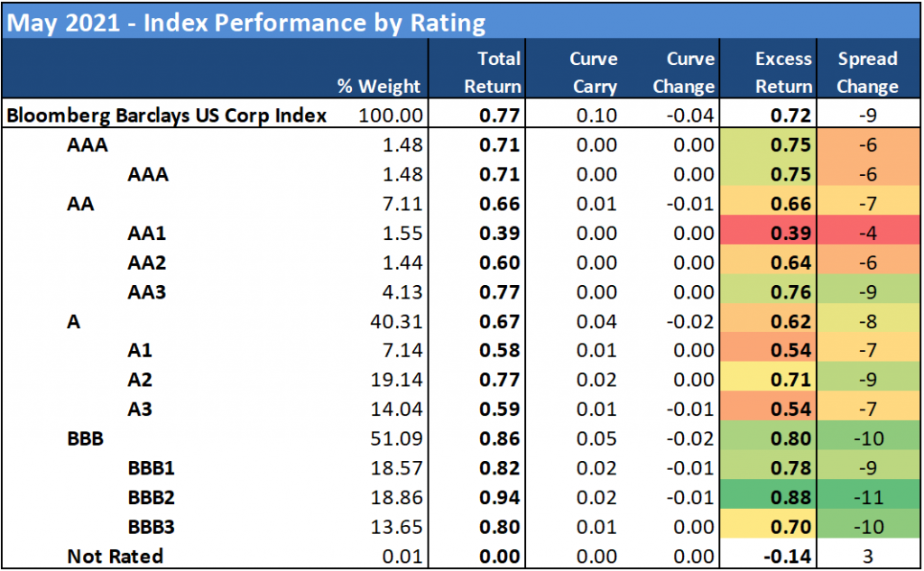Click the A row % weight value 40.31
924x571 pixels.
[x=397, y=321]
